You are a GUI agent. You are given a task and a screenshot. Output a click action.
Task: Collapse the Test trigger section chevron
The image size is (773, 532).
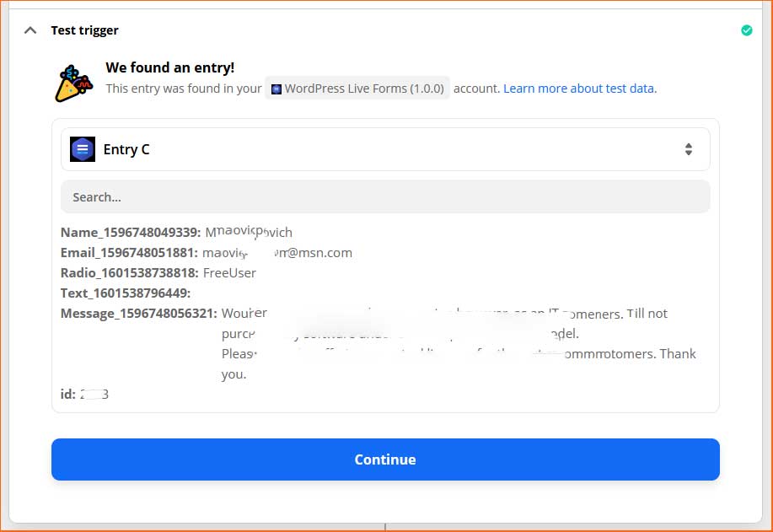30,30
